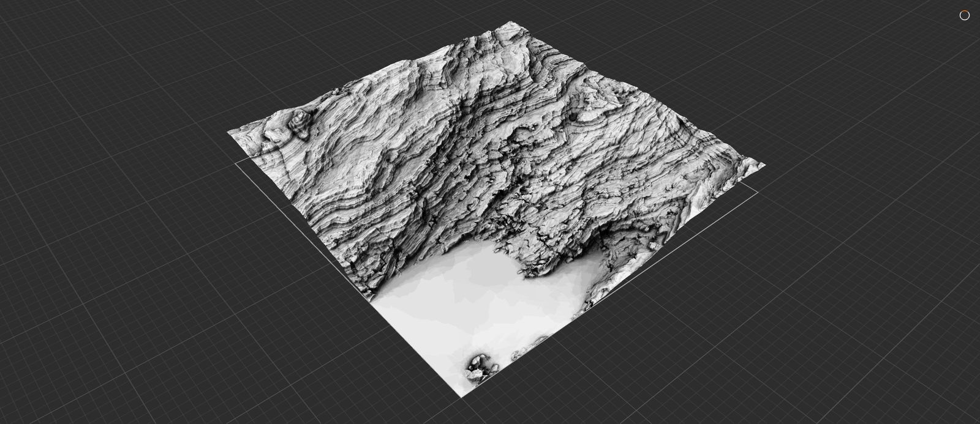The height and width of the screenshot is (424, 980).
Task: Click the topmost peak corner of the terrain
Action: pyautogui.click(x=508, y=23)
